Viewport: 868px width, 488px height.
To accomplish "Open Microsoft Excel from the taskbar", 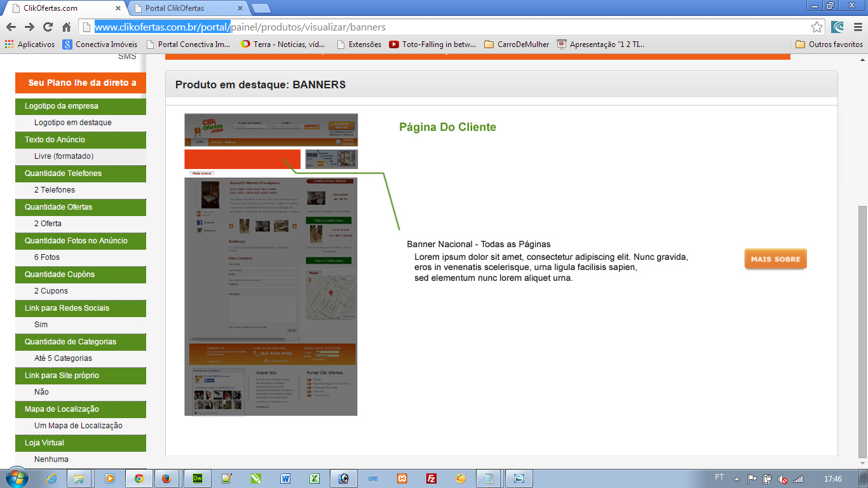I will click(x=315, y=478).
